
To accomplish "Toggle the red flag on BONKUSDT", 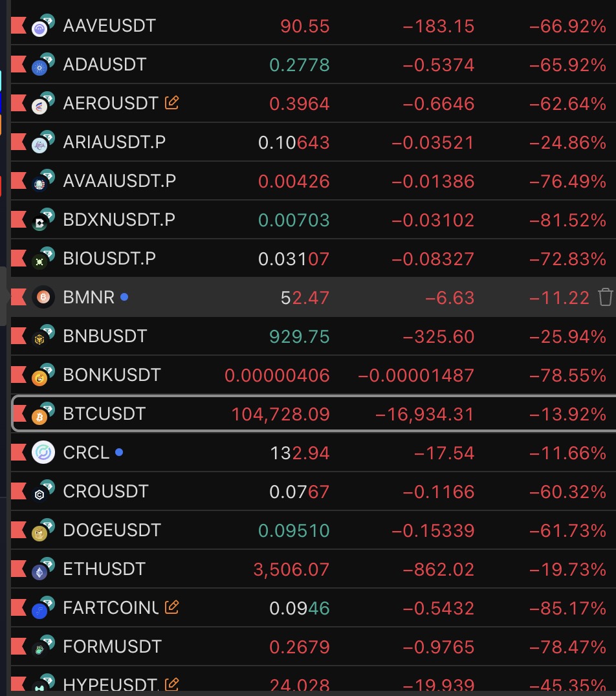I will click(x=19, y=375).
